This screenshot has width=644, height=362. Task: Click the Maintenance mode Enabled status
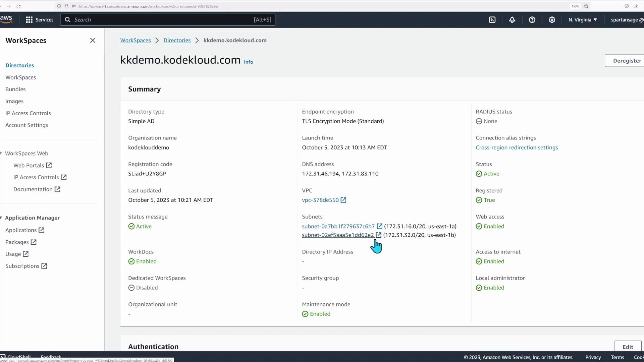coord(316,314)
